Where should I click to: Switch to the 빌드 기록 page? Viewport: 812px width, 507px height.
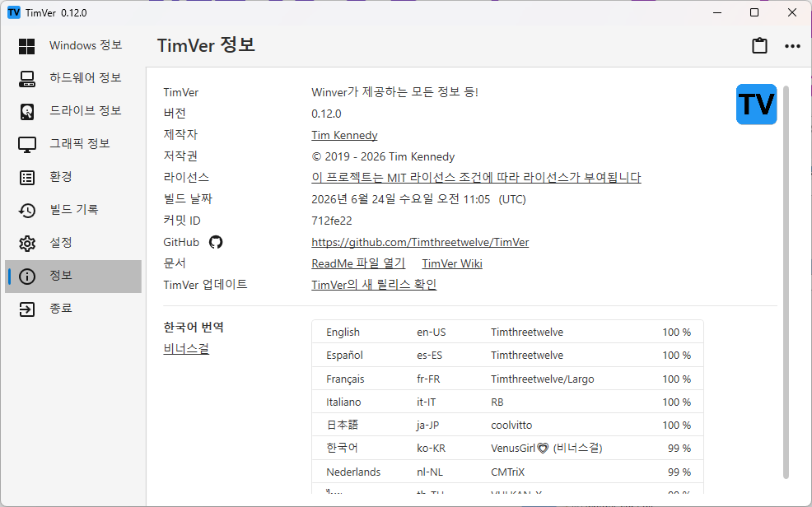(x=73, y=210)
